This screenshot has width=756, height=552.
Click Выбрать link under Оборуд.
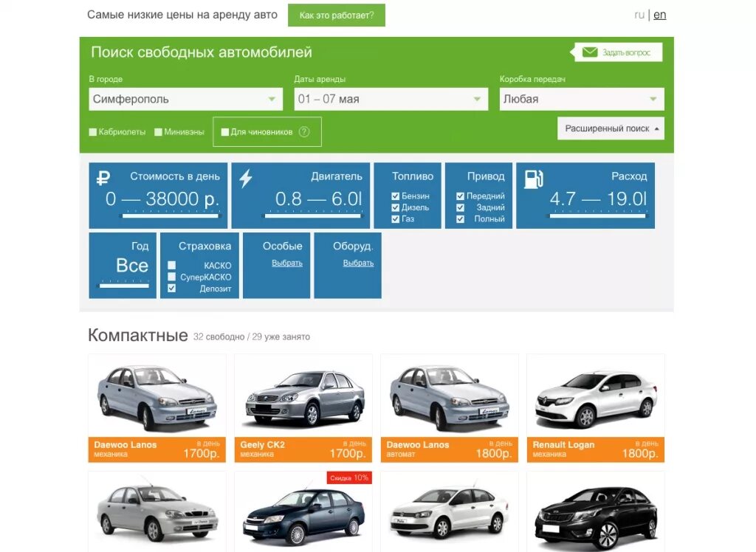pyautogui.click(x=358, y=263)
